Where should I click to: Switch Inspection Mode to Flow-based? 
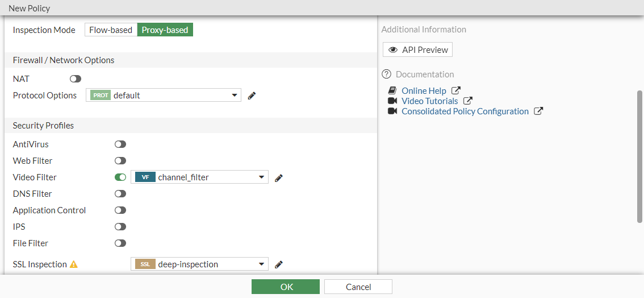[111, 30]
